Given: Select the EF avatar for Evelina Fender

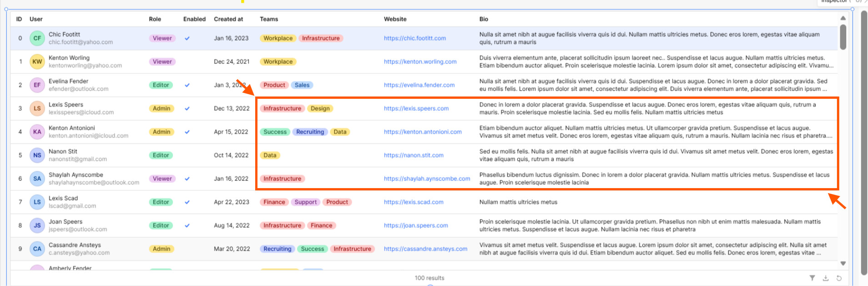Looking at the screenshot, I should 37,85.
